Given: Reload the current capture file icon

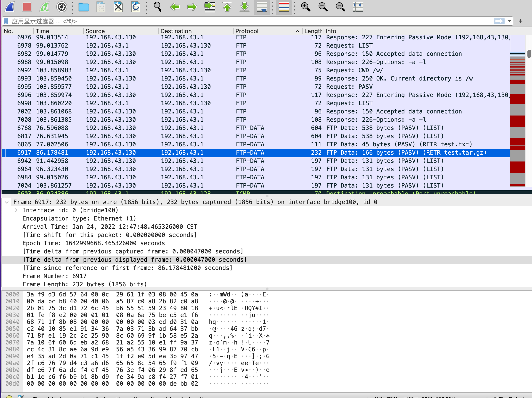Looking at the screenshot, I should [136, 7].
